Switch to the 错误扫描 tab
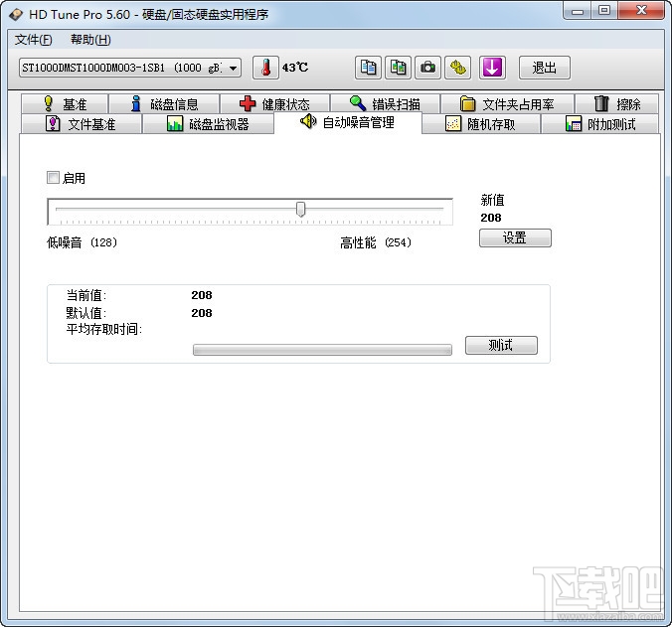Viewport: 672px width, 627px height. click(x=386, y=104)
